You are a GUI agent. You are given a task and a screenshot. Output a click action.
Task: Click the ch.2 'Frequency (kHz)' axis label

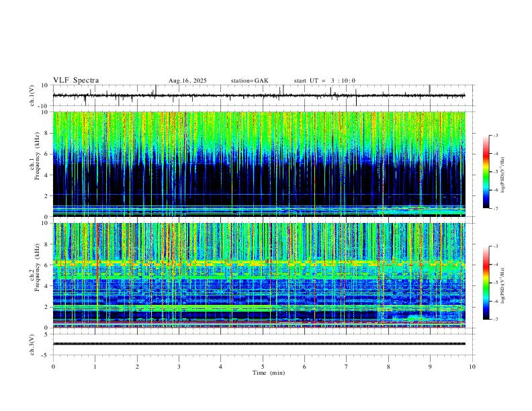[x=37, y=267]
